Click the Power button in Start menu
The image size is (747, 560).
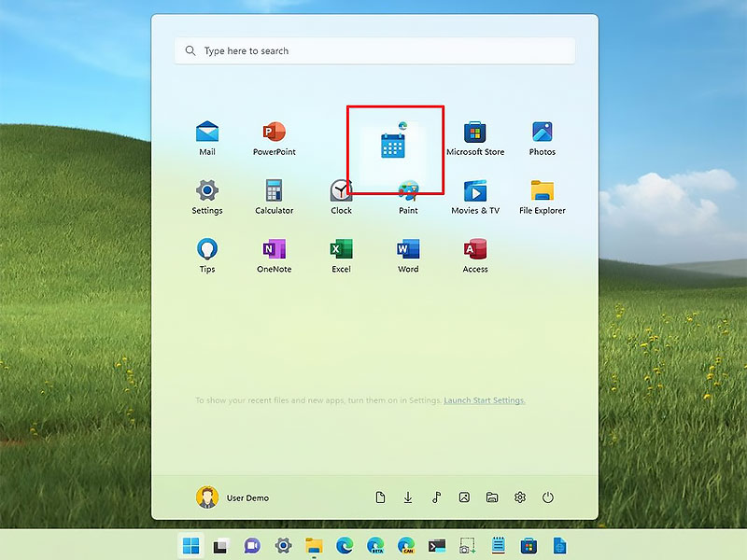pos(548,497)
